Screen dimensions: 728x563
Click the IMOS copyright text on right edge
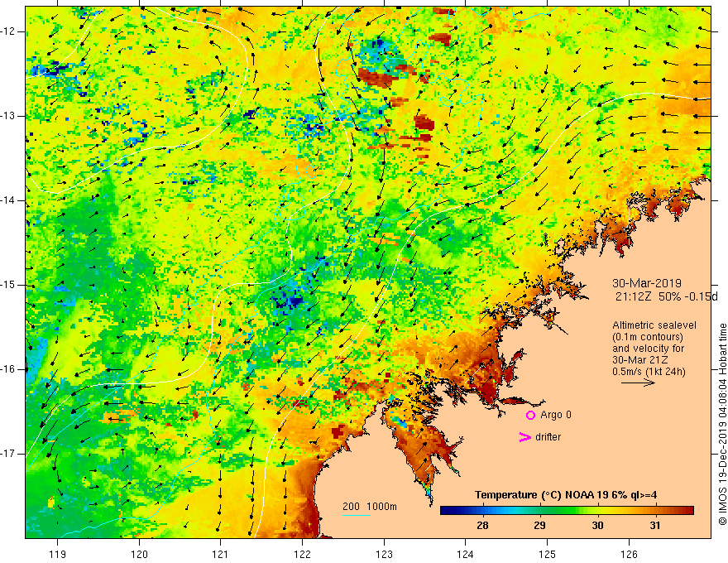point(722,425)
